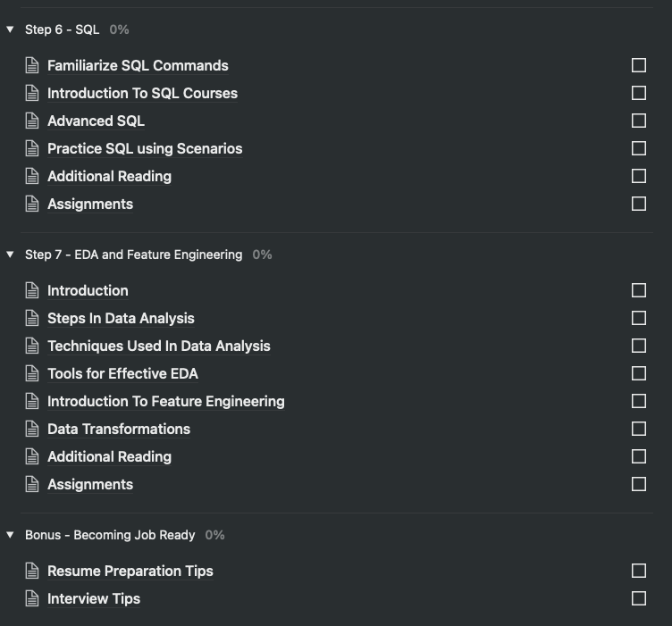Open Assignments under Step 7 section
Screen dimensions: 672x626
(90, 484)
